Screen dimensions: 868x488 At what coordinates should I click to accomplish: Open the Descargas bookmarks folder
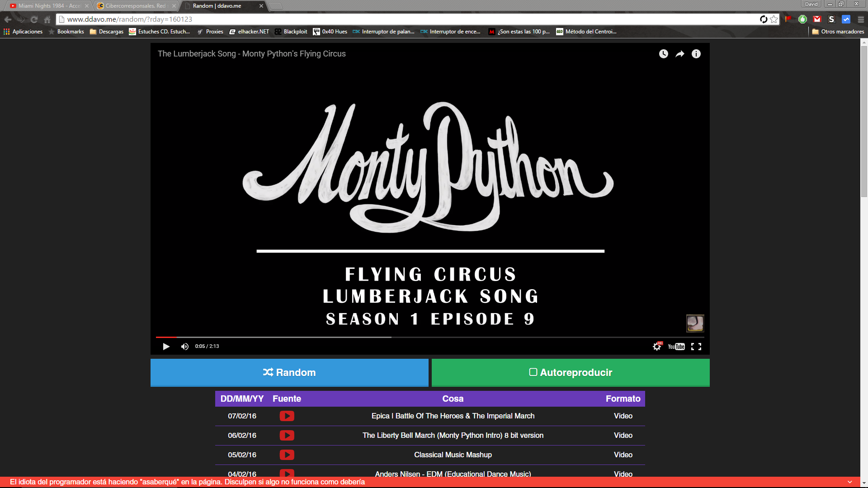coord(107,32)
